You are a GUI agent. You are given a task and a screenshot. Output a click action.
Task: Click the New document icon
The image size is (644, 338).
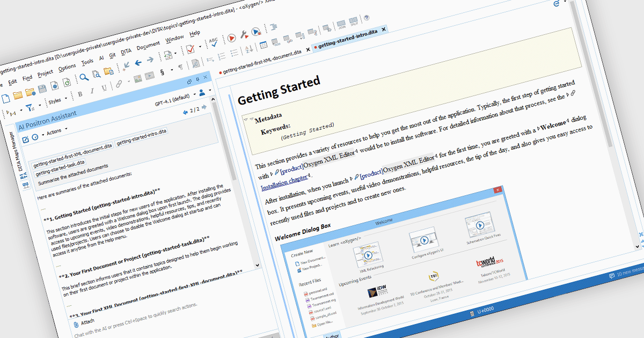click(5, 98)
